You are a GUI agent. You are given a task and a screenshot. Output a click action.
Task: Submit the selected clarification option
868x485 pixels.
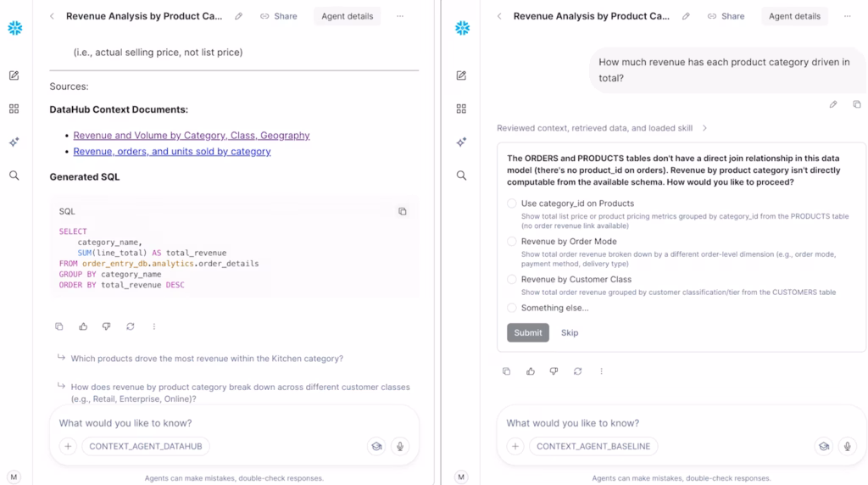[528, 332]
